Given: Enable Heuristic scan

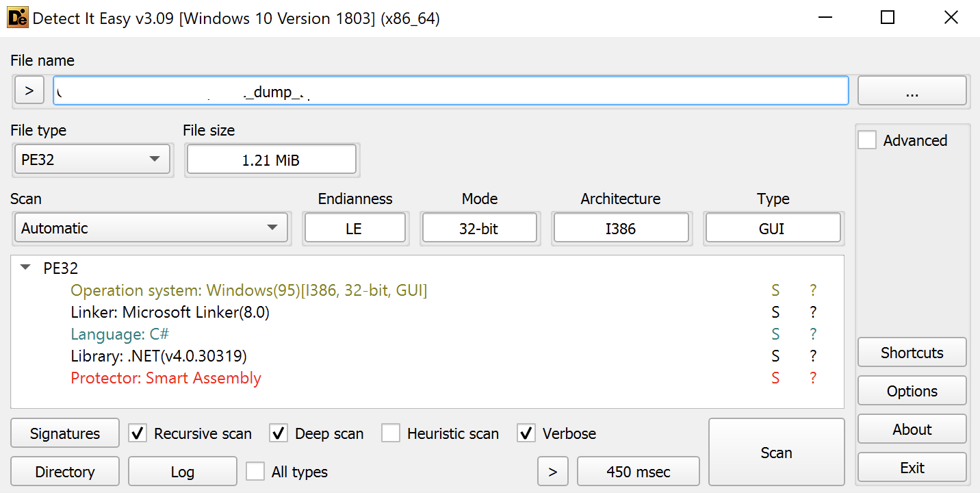Looking at the screenshot, I should 390,433.
